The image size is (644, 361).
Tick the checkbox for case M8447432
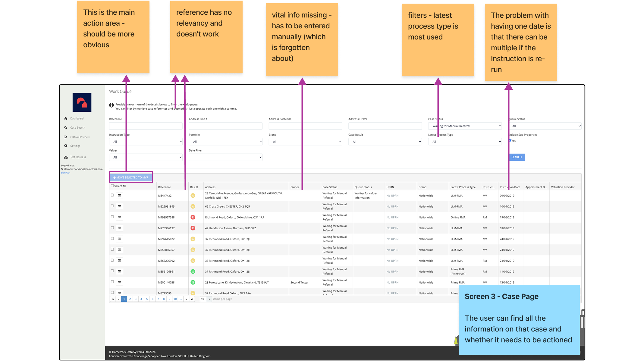[112, 195]
